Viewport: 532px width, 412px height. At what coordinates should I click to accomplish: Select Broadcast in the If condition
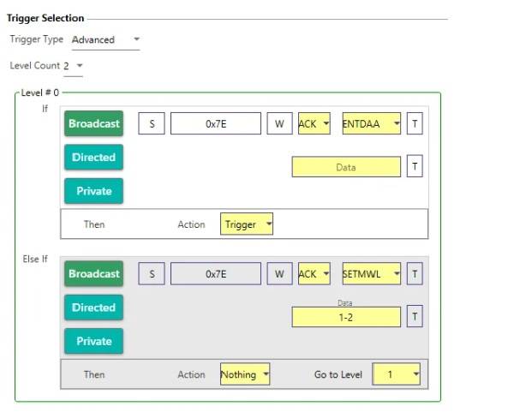(x=93, y=123)
